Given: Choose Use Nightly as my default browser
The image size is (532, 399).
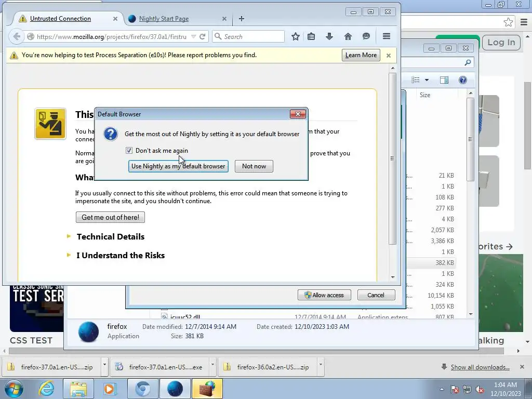Looking at the screenshot, I should 178,166.
